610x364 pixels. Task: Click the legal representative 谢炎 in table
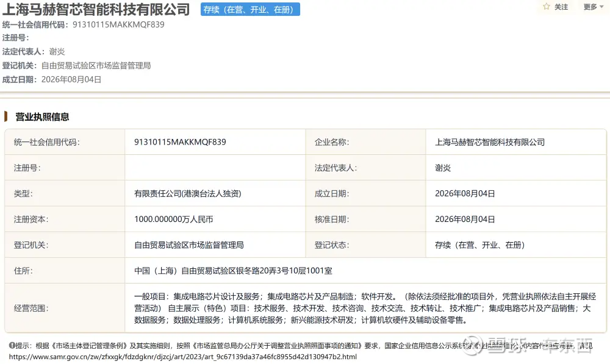(x=443, y=168)
